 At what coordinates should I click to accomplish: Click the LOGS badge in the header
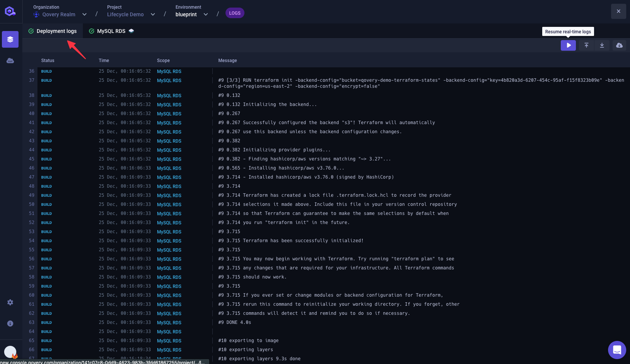click(x=235, y=13)
